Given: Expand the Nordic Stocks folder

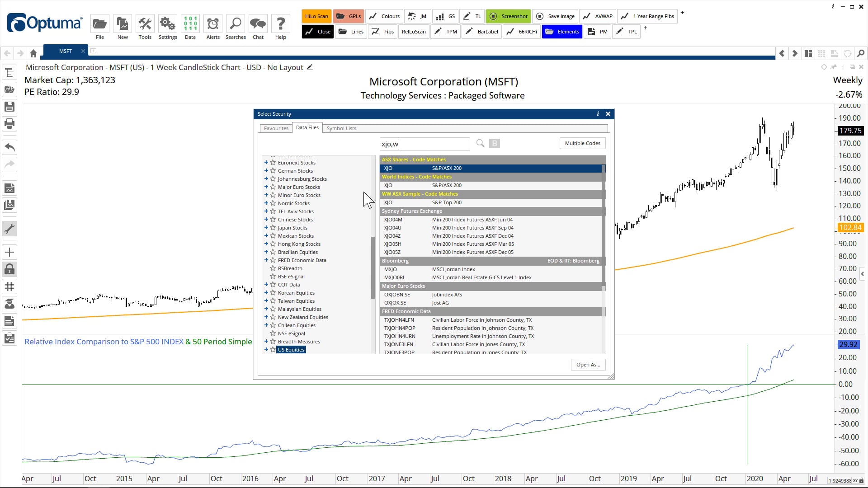Looking at the screenshot, I should coord(266,203).
